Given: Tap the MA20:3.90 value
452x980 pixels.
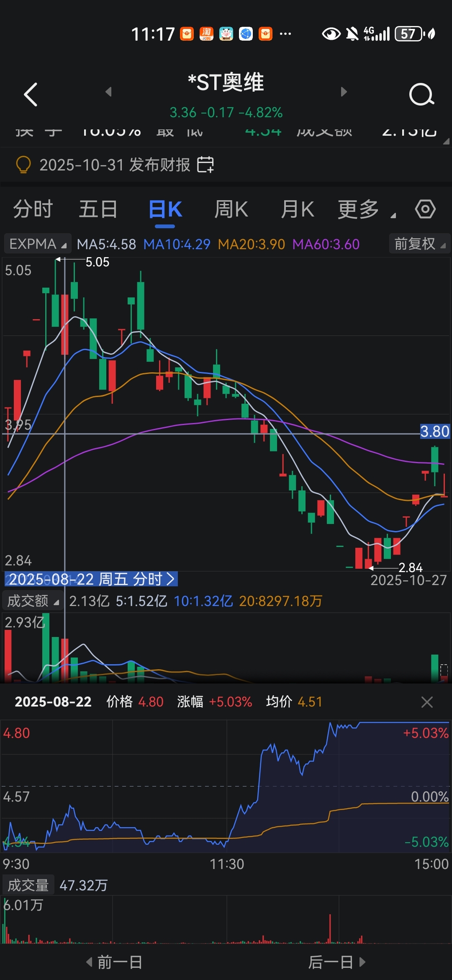Looking at the screenshot, I should click(251, 244).
